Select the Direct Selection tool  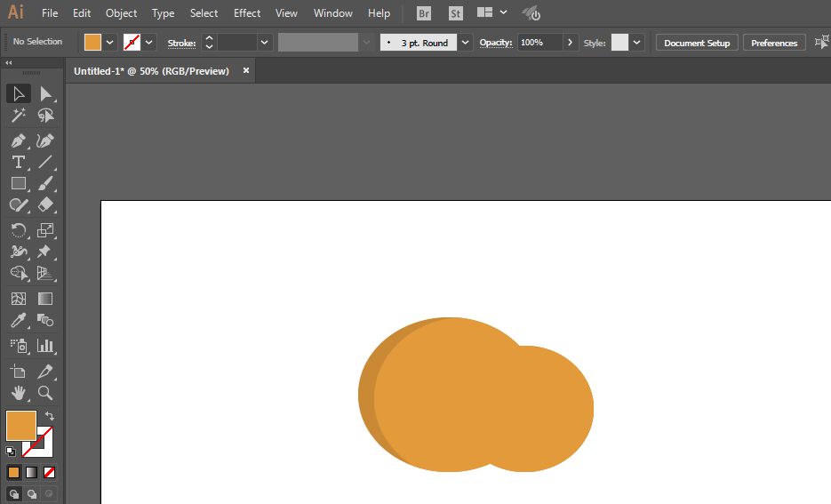[x=45, y=94]
